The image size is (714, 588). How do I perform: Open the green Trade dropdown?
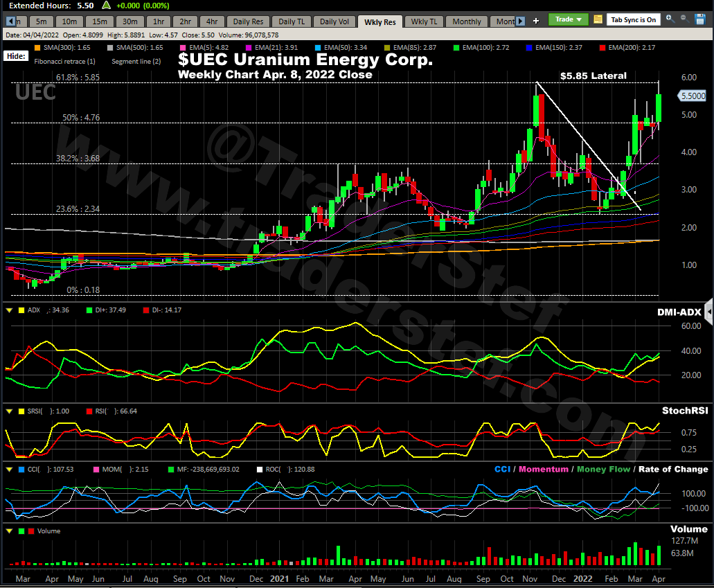point(568,19)
